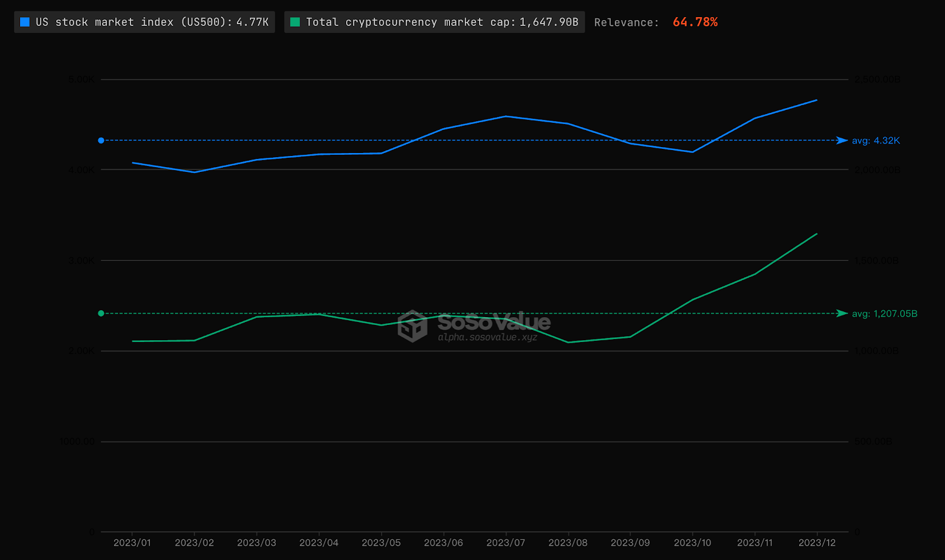Image resolution: width=945 pixels, height=560 pixels.
Task: Select the avg: 4.32K label
Action: point(876,141)
